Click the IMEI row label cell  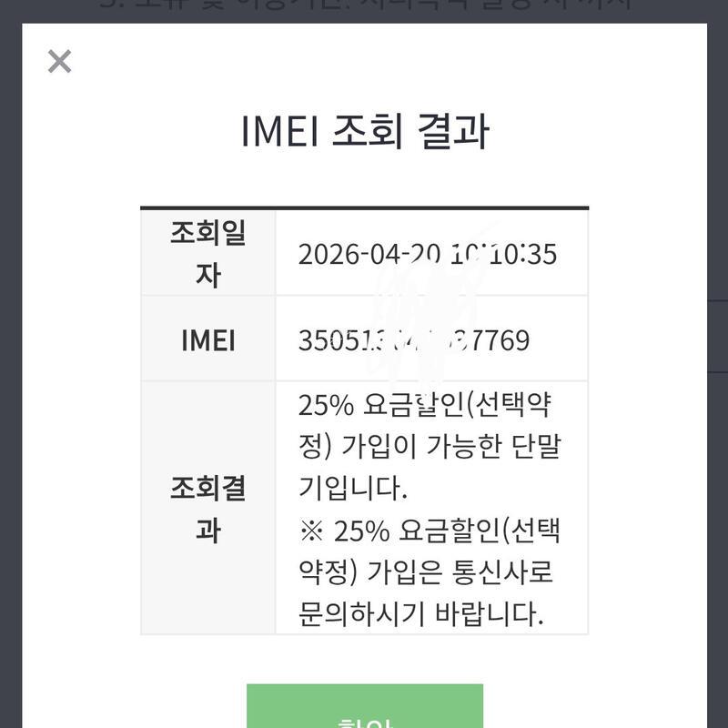tap(207, 340)
